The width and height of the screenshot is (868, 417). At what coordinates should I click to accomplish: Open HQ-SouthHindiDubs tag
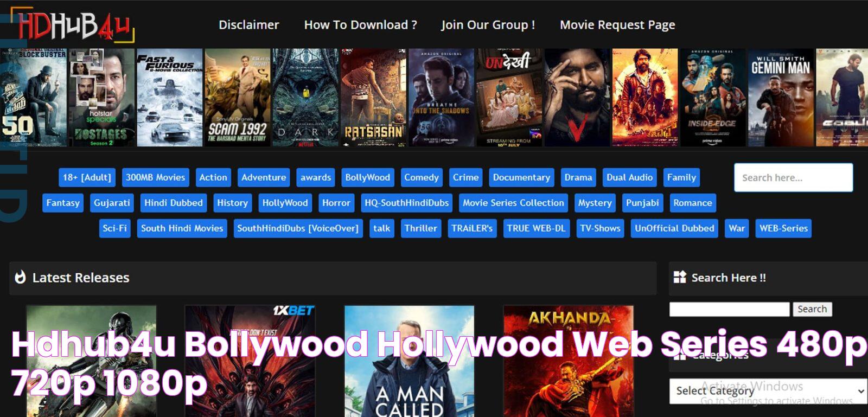pos(406,203)
